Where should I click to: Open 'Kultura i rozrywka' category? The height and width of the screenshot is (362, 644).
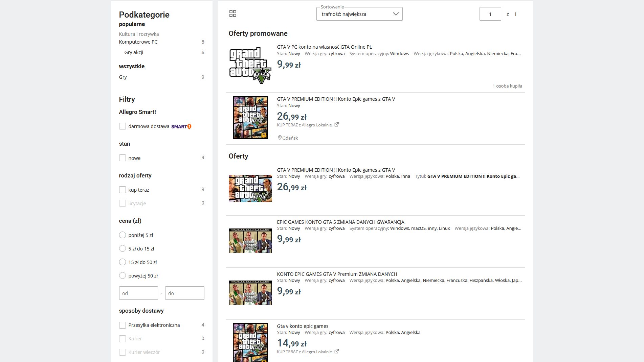coord(139,34)
